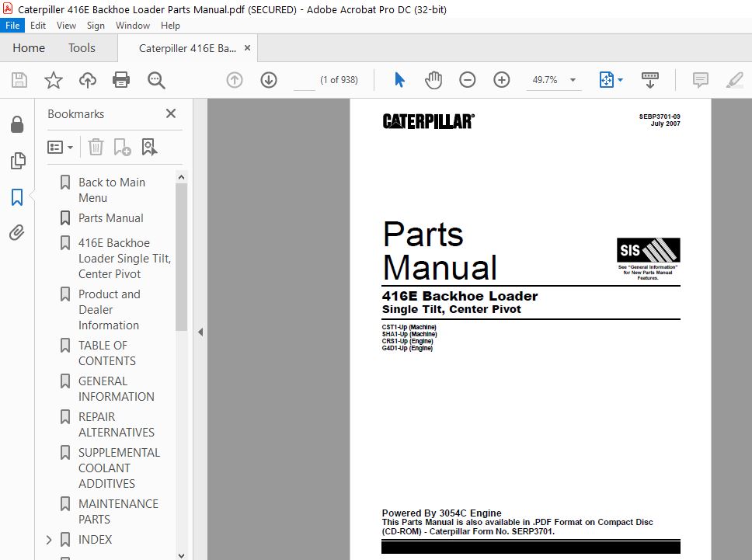The width and height of the screenshot is (752, 560).
Task: Go to previous page using up arrow
Action: (235, 80)
